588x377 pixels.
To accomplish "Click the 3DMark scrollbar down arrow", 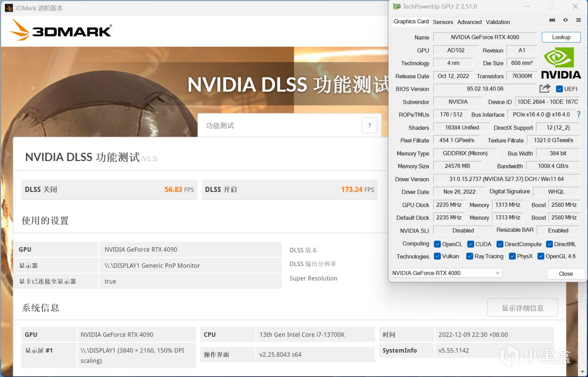I will click(582, 372).
